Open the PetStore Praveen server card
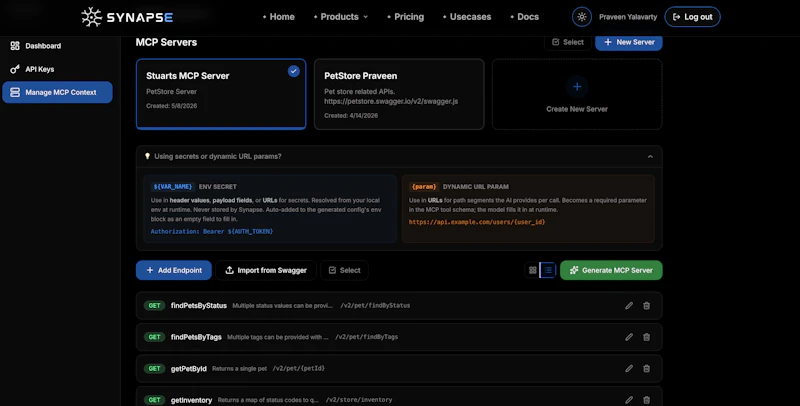 click(x=399, y=94)
